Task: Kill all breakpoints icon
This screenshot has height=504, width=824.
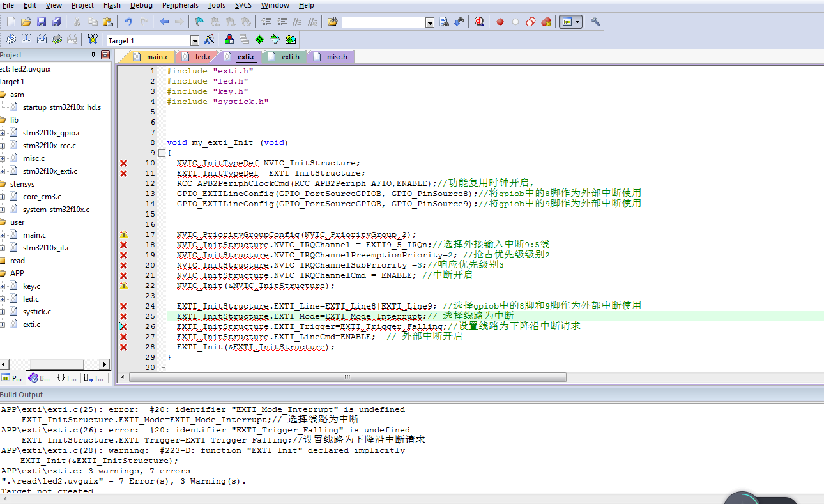Action: [x=546, y=22]
